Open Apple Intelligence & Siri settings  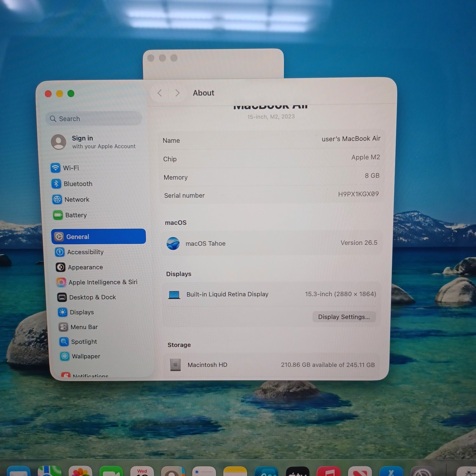(x=97, y=282)
